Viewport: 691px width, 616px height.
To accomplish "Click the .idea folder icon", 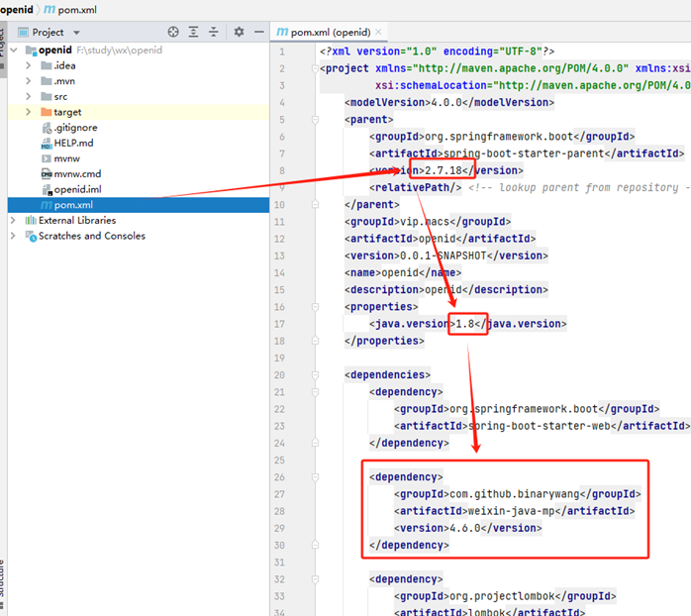I will coord(47,65).
